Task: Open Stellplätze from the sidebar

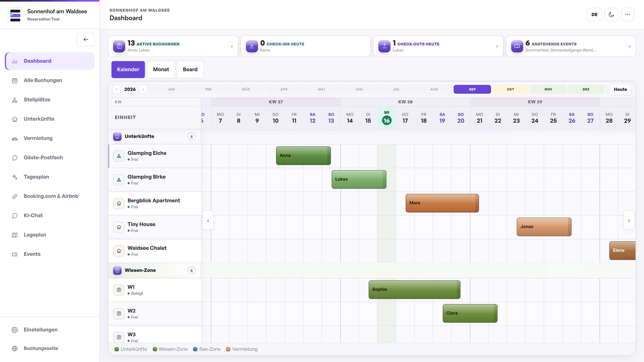Action: click(50, 99)
